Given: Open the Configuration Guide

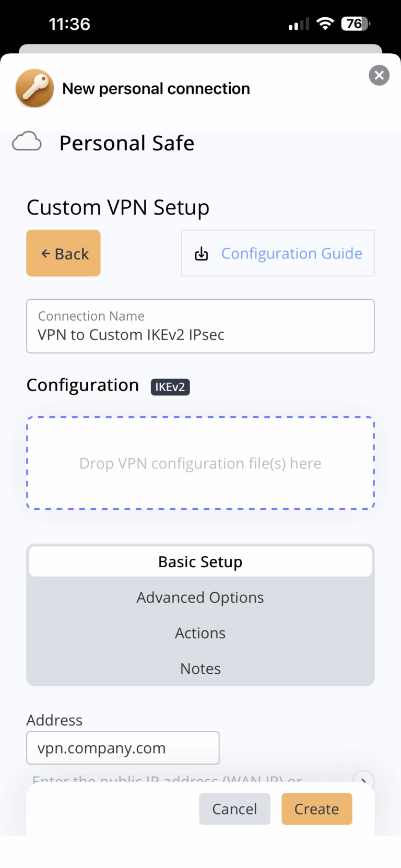Looking at the screenshot, I should (x=291, y=253).
